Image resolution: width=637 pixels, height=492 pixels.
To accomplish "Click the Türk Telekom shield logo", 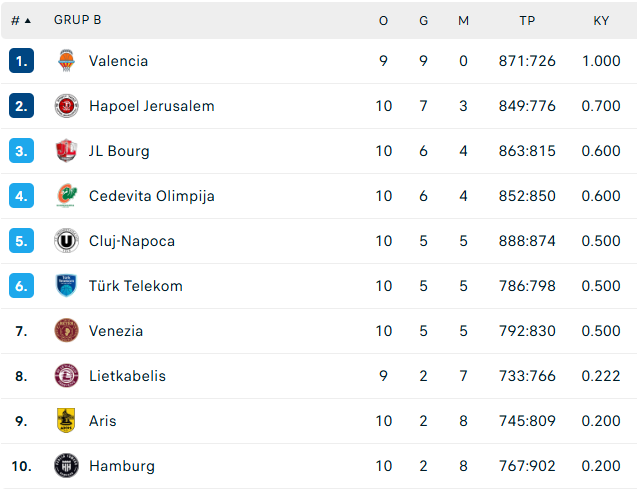I will pos(66,286).
